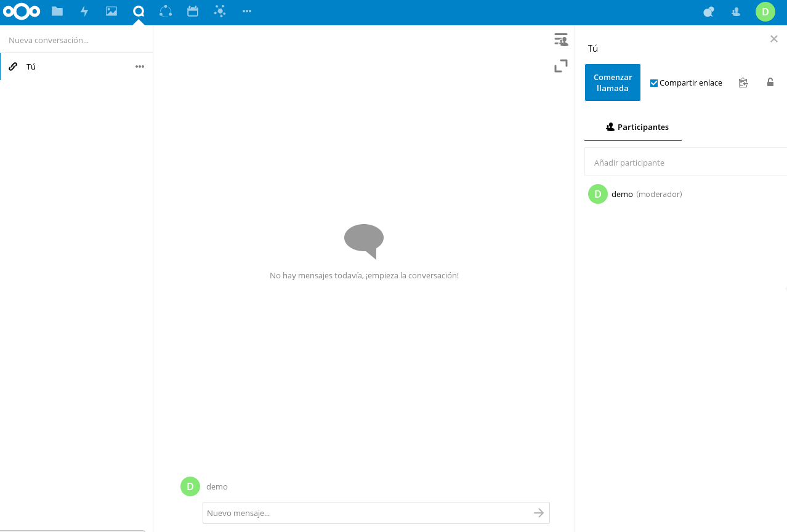
Task: Toggle the Compartir enlace checkbox
Action: (654, 83)
